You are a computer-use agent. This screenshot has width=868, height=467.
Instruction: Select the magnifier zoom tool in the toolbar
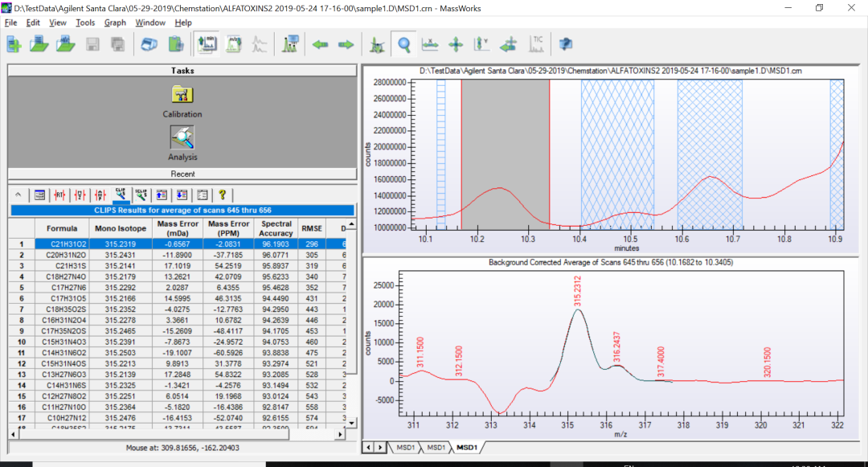click(403, 44)
